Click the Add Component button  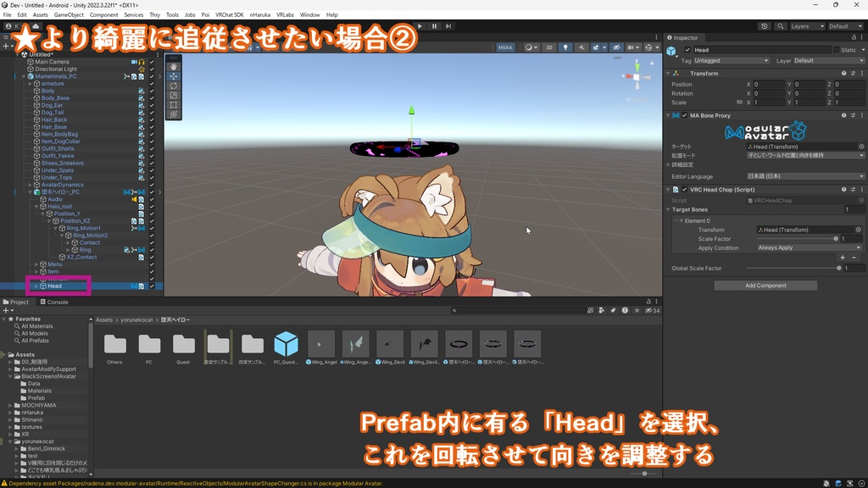pyautogui.click(x=765, y=285)
